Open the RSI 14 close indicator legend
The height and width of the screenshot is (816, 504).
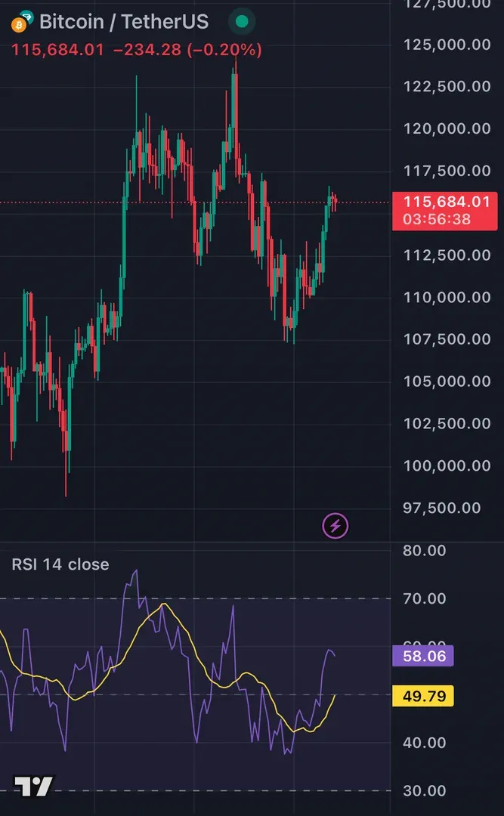[60, 564]
